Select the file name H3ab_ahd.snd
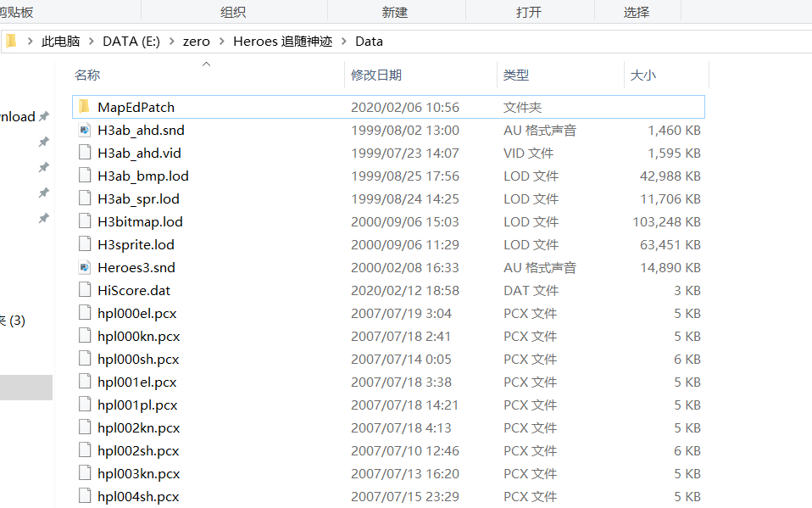Screen dimensions: 812x508 [141, 130]
